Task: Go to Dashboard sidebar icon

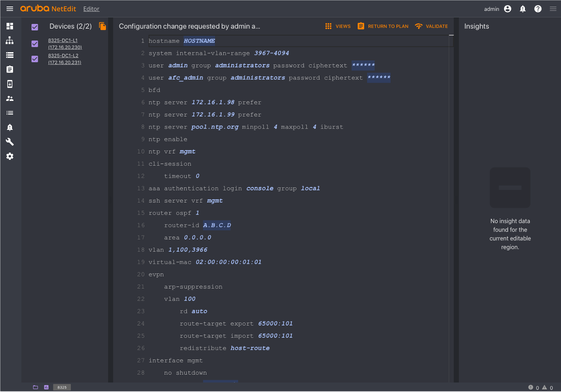Action: click(10, 26)
